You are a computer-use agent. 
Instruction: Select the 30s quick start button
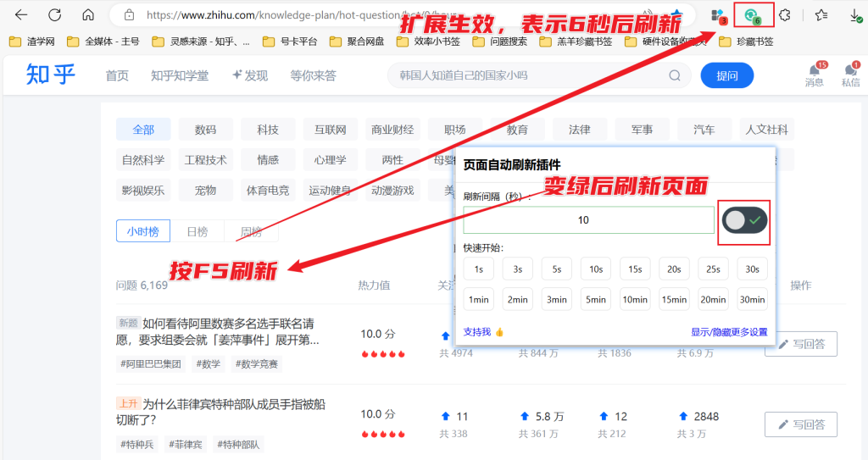753,269
